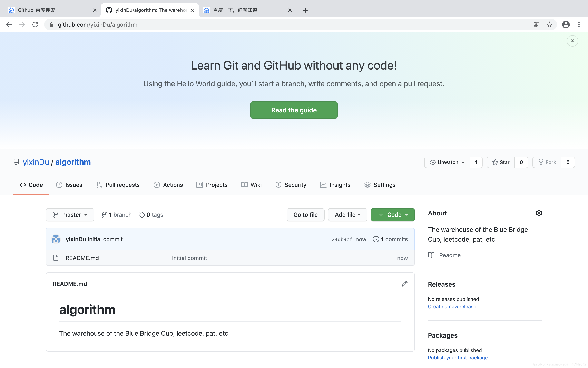Click the branch icon beside 1 branch
The height and width of the screenshot is (368, 588).
[104, 215]
